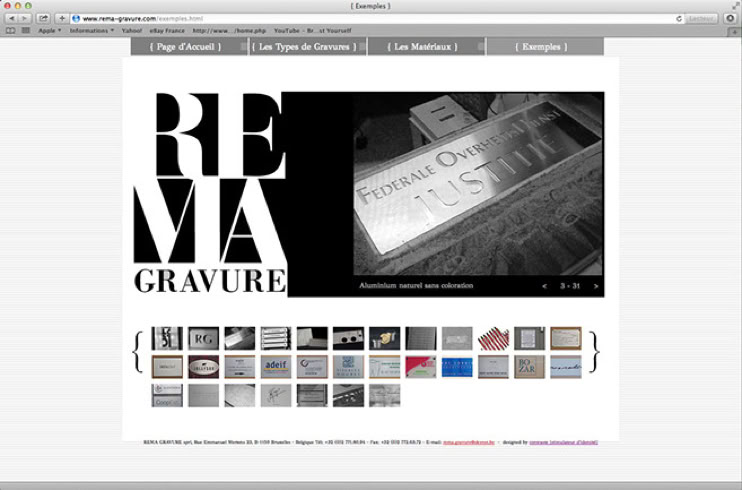Open the rema.gravure email link

[468, 442]
